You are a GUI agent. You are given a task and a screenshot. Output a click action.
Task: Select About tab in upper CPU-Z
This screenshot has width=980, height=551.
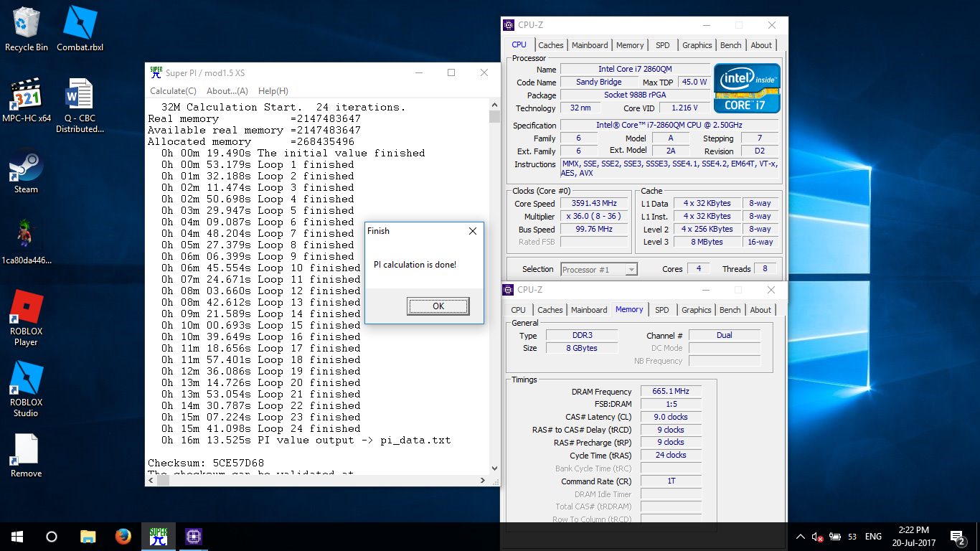coord(761,45)
